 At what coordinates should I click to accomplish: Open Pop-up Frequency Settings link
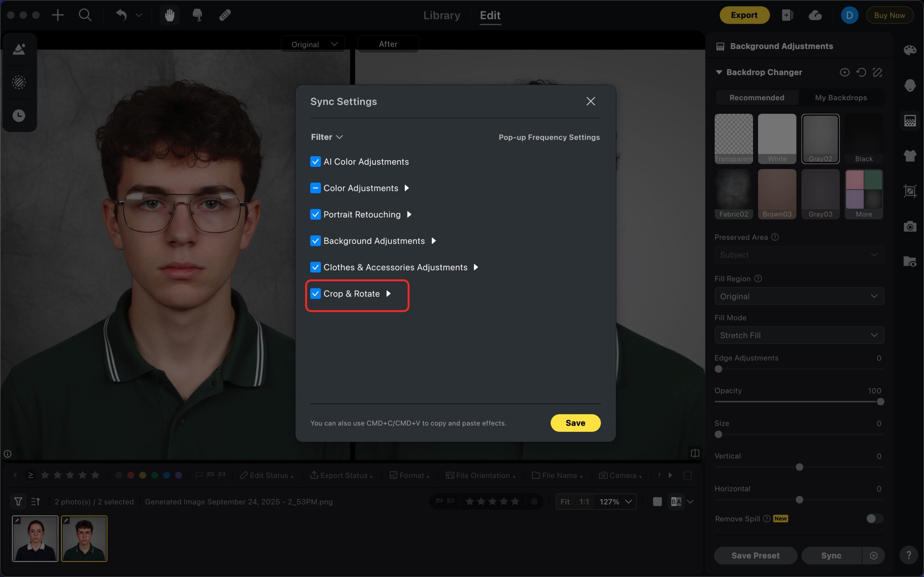coord(549,137)
